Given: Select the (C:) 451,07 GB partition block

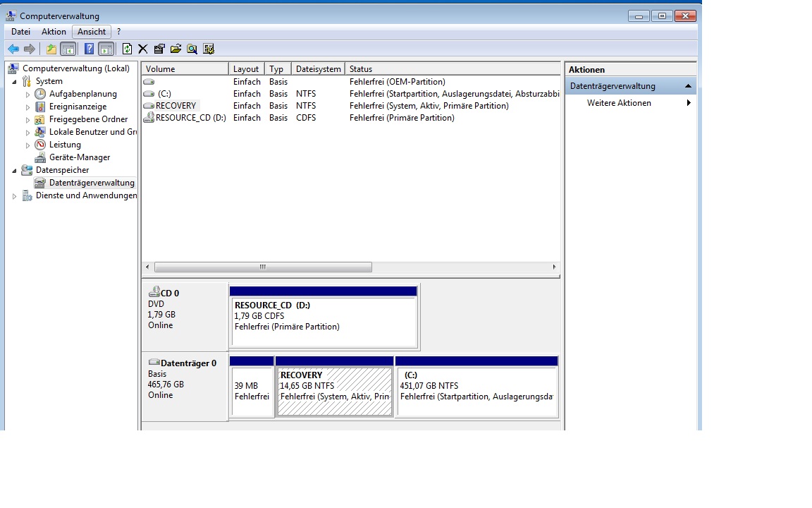Looking at the screenshot, I should (x=476, y=387).
